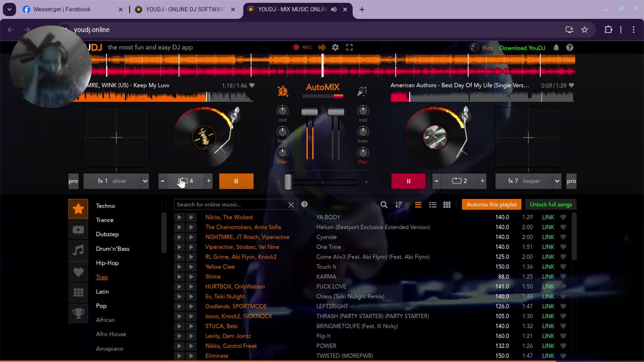This screenshot has height=362, width=644.
Task: Click the right deck vinyl turntable
Action: click(x=435, y=137)
